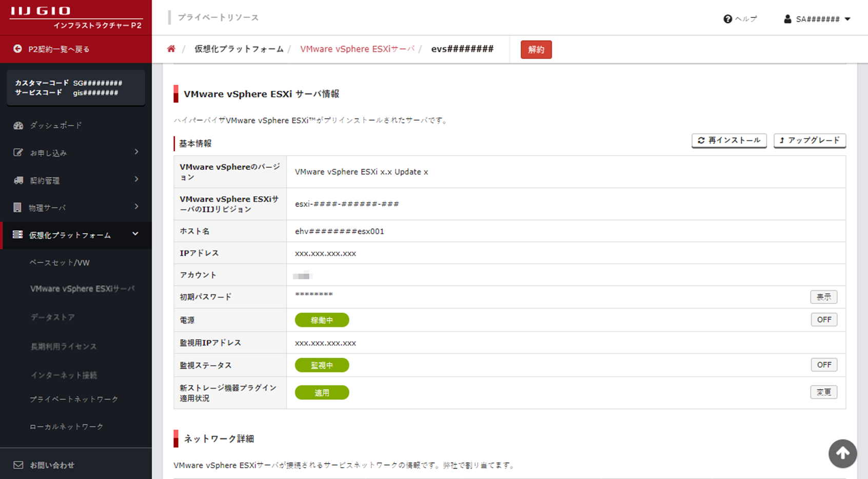Viewport: 868px width, 479px height.
Task: Click the 仮想化プラットフォーム server icon
Action: tap(17, 235)
